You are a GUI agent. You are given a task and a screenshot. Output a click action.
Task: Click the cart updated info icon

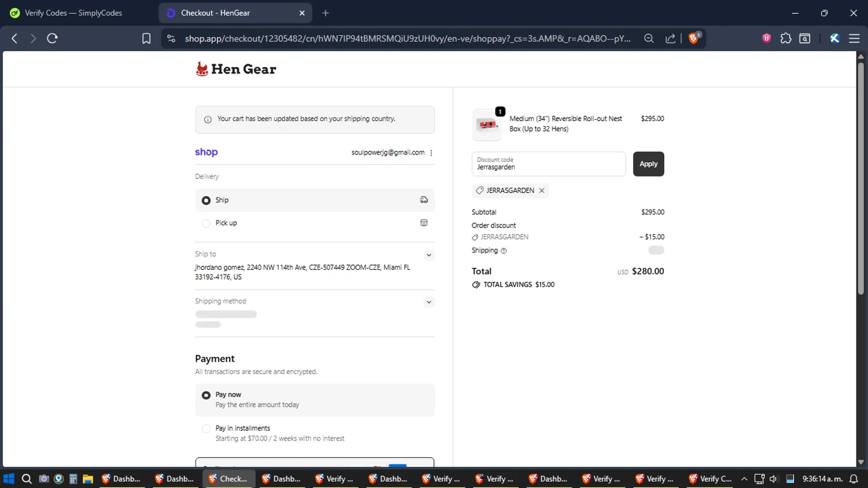(208, 119)
